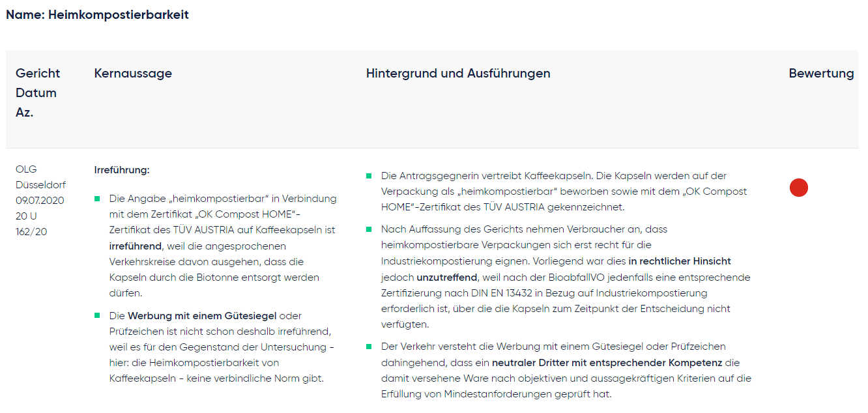
Task: Click bold text 'in rechtlicher Hinsicht'
Action: [x=680, y=261]
